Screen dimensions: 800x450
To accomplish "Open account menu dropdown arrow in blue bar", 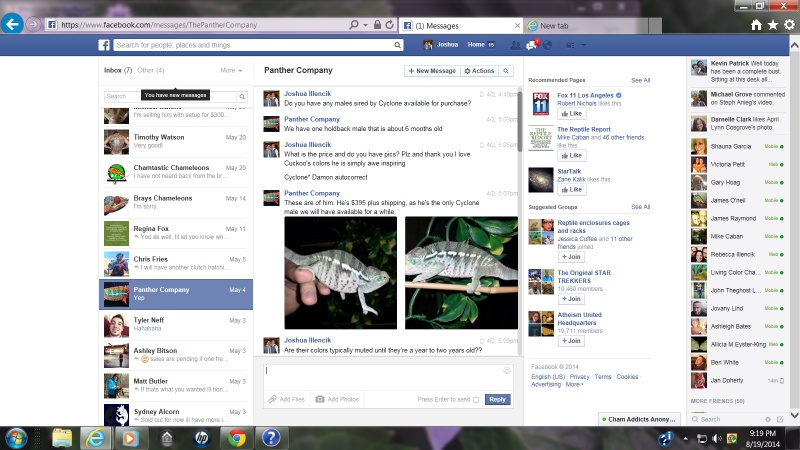I will pyautogui.click(x=584, y=45).
